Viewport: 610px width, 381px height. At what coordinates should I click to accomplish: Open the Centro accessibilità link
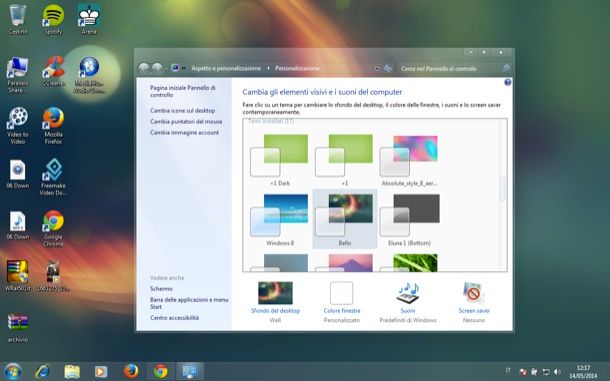click(174, 318)
